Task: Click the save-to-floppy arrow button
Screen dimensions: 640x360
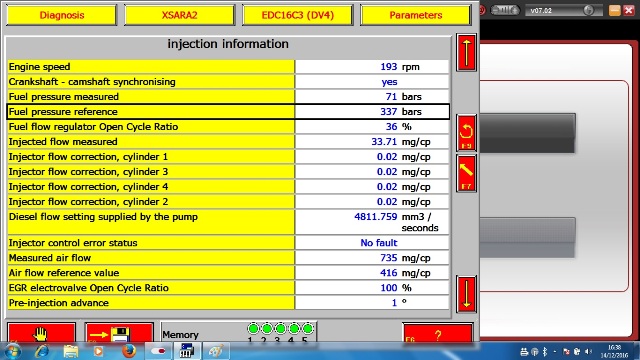Action: [119, 333]
